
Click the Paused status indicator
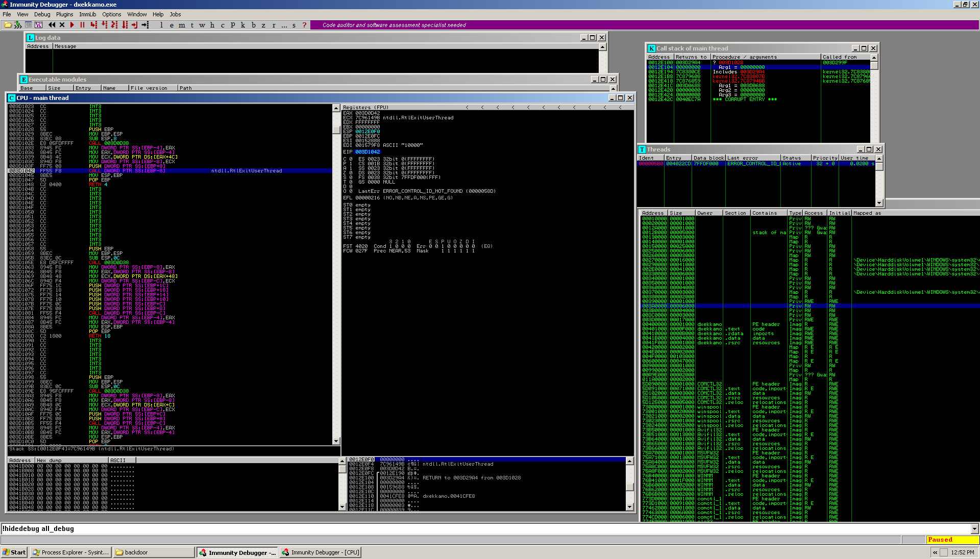tap(952, 540)
